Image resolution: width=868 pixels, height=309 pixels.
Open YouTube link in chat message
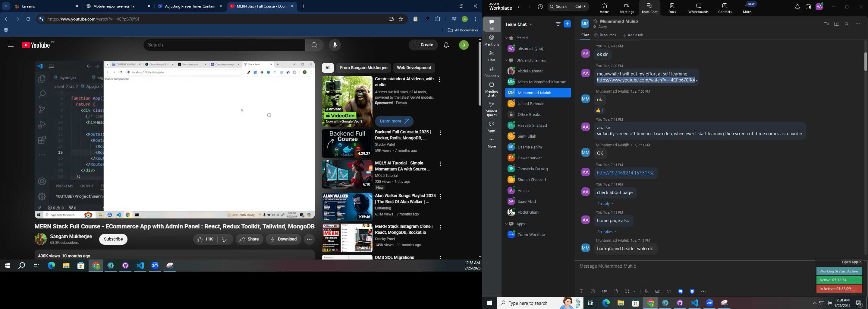(646, 80)
